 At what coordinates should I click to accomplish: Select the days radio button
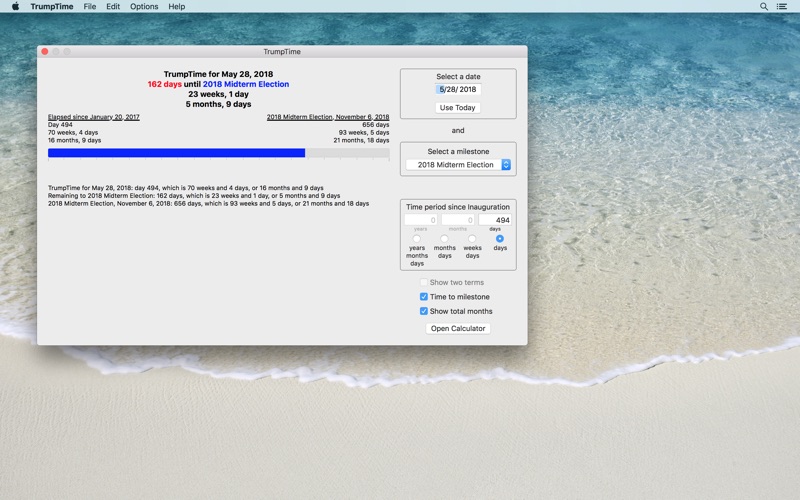499,238
